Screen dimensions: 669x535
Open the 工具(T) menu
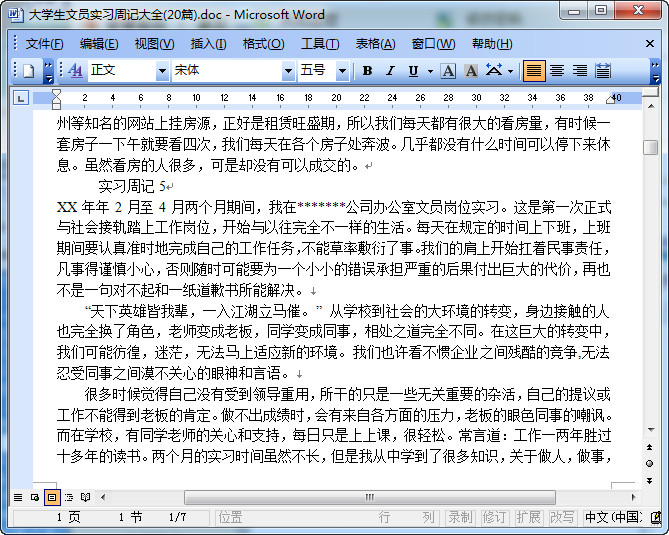click(320, 44)
